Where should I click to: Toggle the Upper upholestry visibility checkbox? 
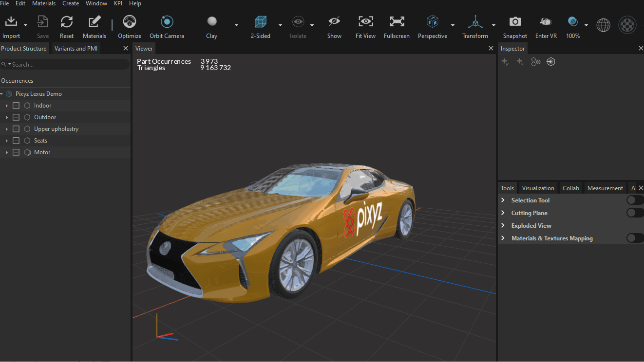pyautogui.click(x=16, y=129)
